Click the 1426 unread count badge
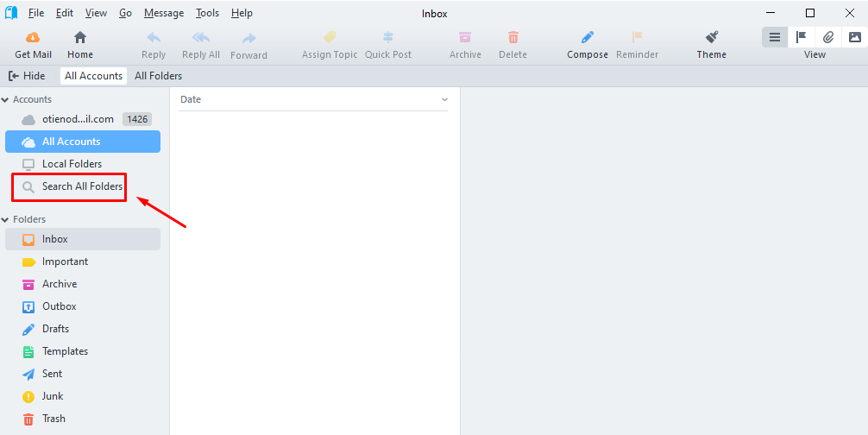868x435 pixels. [137, 119]
